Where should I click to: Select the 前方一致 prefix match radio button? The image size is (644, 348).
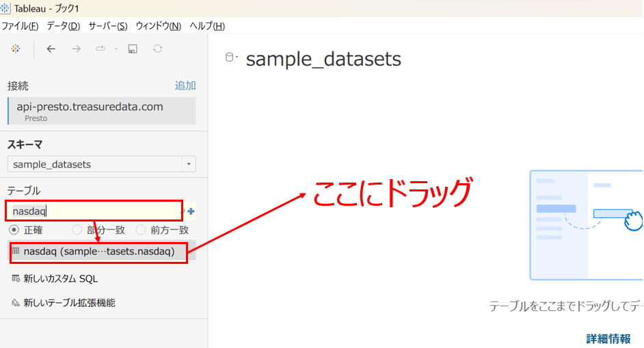pos(141,230)
